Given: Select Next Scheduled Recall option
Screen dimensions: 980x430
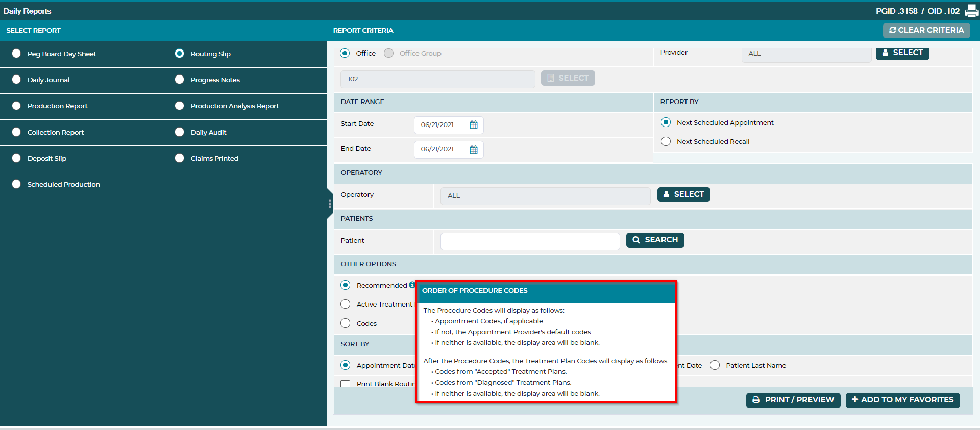Looking at the screenshot, I should click(x=666, y=141).
